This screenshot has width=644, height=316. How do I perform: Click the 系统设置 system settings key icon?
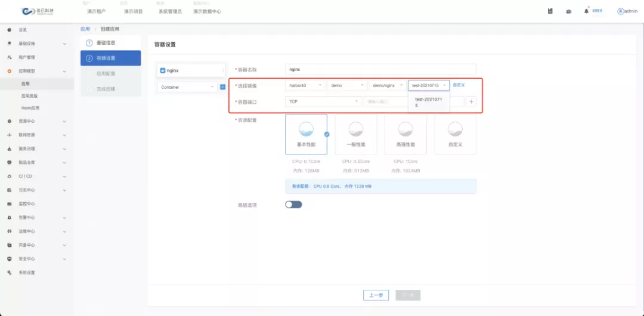pos(9,272)
